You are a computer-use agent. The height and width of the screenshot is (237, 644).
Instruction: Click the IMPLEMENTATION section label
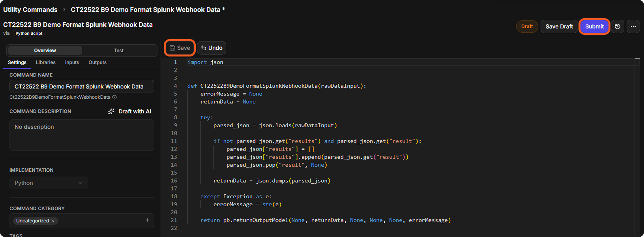[x=32, y=170]
